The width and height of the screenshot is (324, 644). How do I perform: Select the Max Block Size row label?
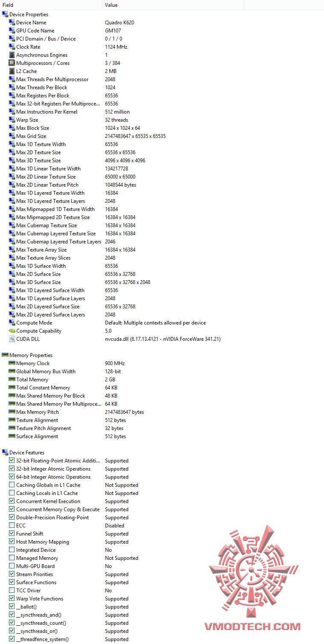coord(32,128)
